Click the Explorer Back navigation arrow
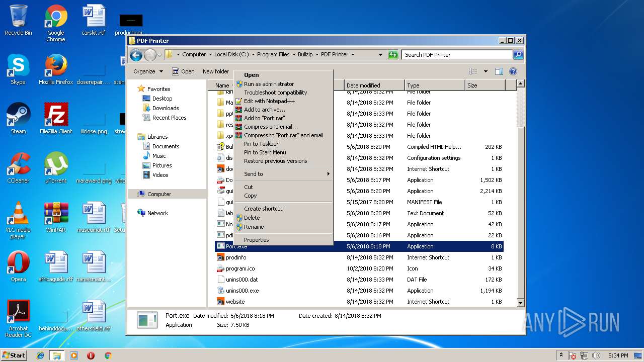 click(136, 55)
